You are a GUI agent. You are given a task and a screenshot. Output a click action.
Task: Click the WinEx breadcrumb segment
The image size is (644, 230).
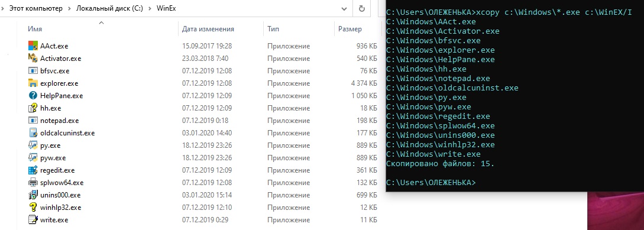166,8
